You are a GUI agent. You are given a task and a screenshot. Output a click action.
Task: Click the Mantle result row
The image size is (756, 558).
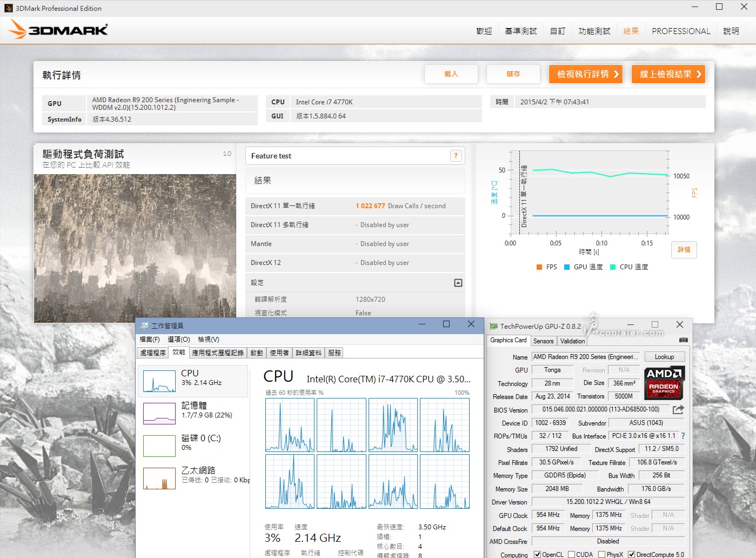point(355,244)
